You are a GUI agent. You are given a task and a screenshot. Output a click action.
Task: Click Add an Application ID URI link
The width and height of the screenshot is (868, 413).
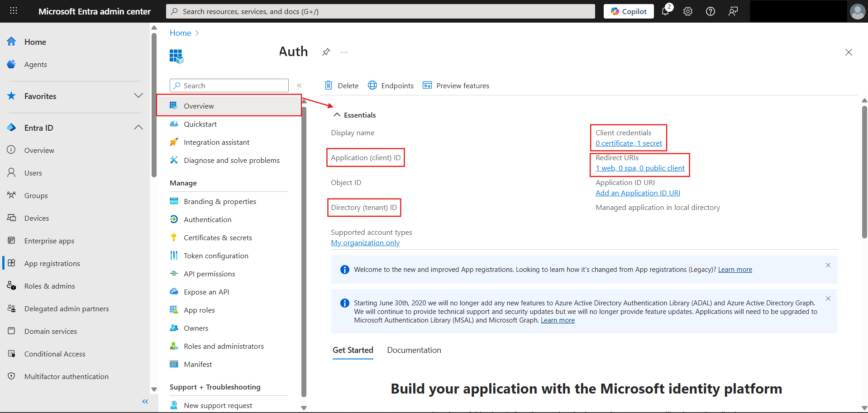638,193
